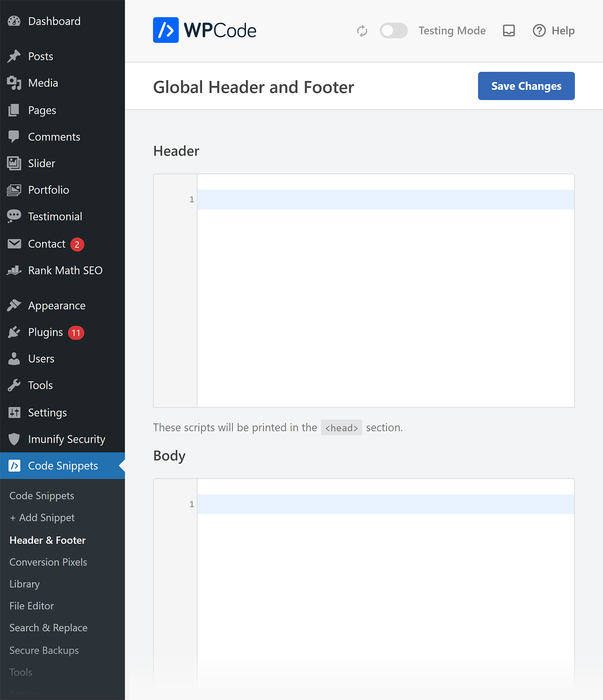Click the Tools wrench icon
Screen dimensions: 603x700
point(14,385)
